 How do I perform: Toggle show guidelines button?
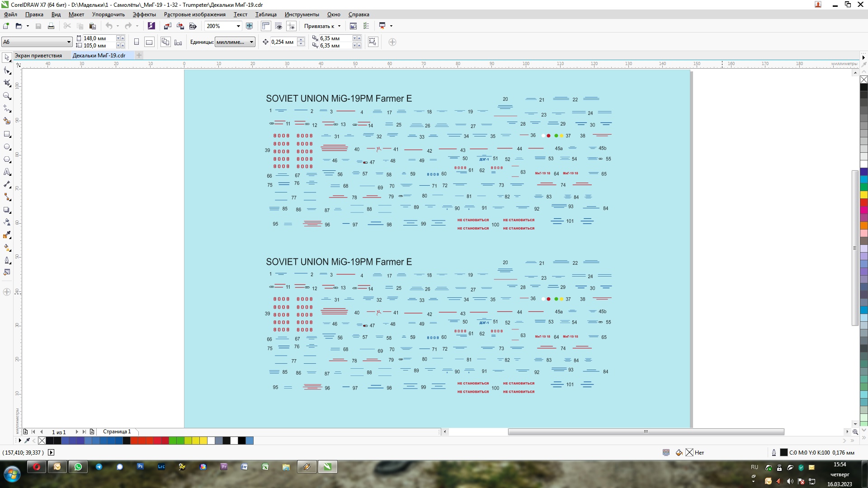291,26
